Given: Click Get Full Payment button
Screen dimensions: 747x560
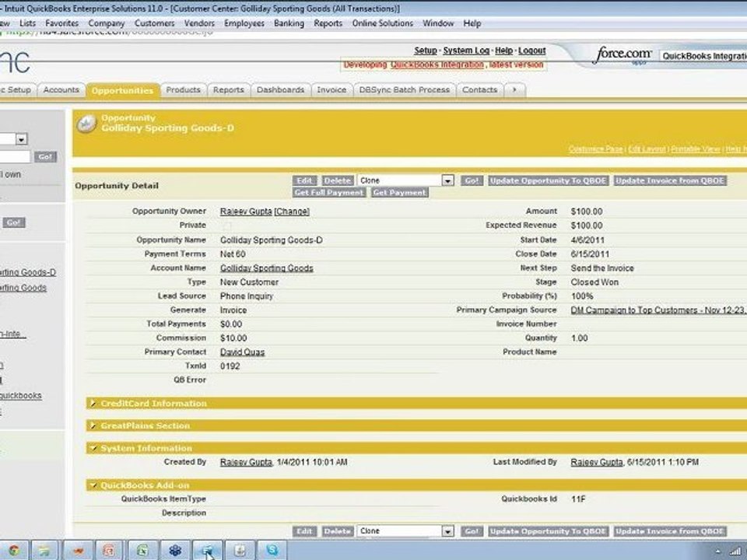Looking at the screenshot, I should [329, 192].
